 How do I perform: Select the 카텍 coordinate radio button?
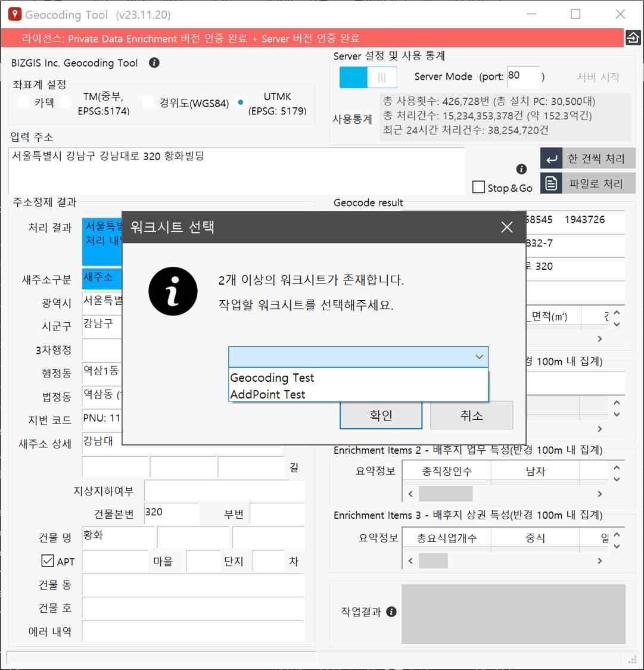[23, 102]
